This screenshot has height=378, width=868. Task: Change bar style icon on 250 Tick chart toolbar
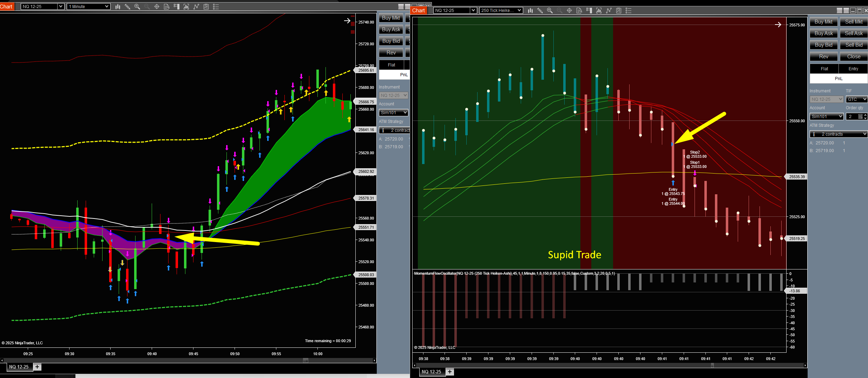coord(530,11)
